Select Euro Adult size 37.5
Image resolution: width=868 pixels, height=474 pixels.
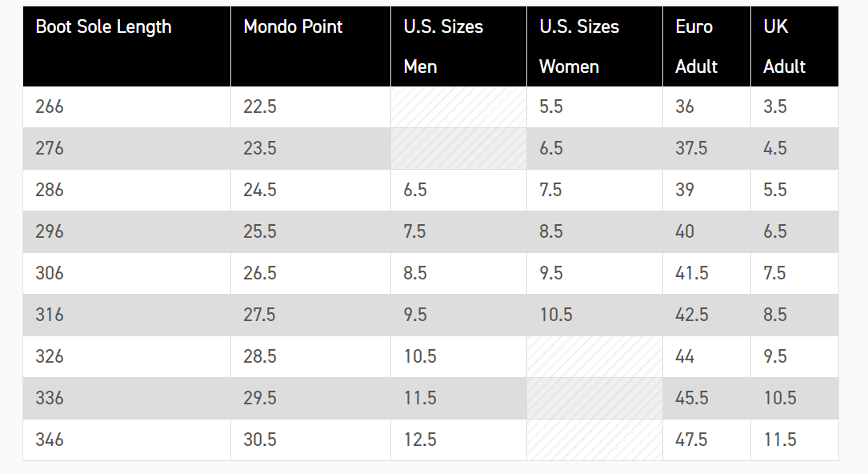(x=691, y=148)
